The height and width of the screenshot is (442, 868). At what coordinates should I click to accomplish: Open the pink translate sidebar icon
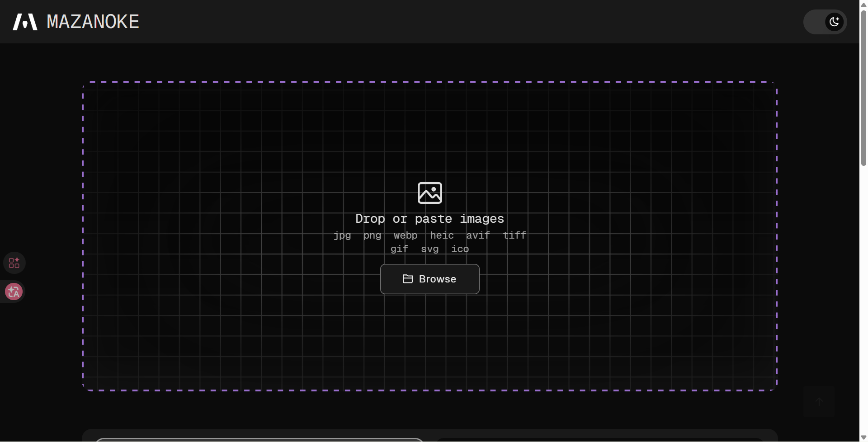(x=14, y=292)
